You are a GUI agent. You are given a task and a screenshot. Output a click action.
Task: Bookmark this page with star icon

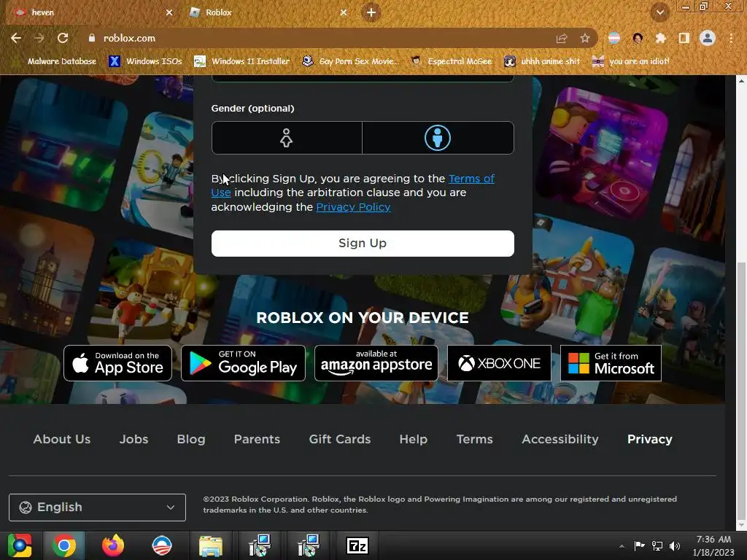[x=585, y=38]
